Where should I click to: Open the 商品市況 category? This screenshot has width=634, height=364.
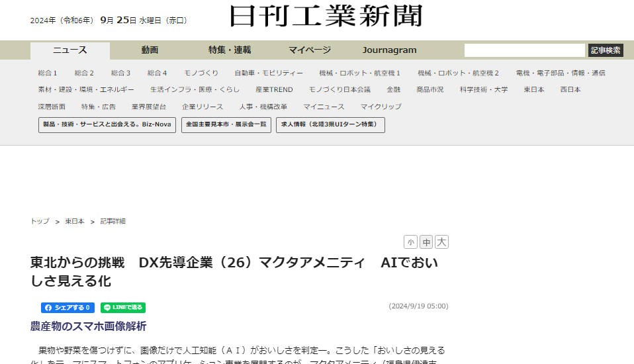click(x=430, y=90)
